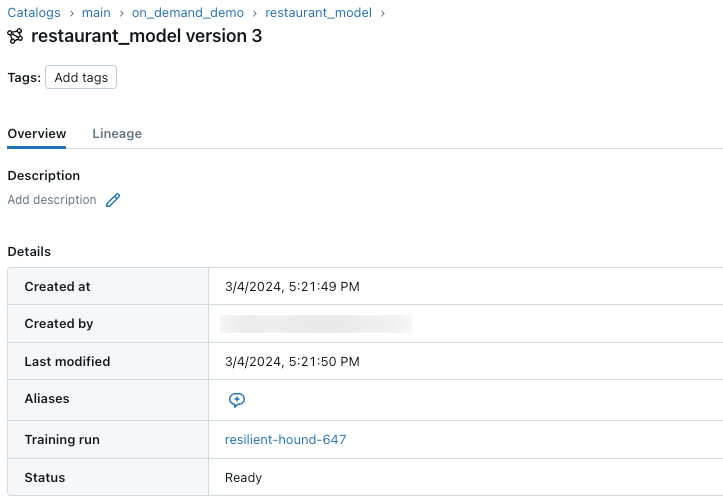Click the Aliases row label
This screenshot has width=723, height=501.
(x=47, y=399)
